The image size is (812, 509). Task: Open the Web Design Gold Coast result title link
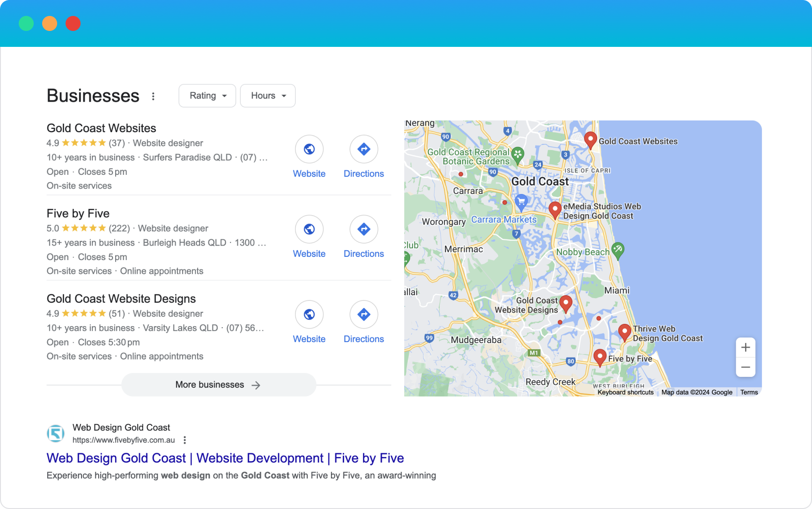[x=225, y=458]
